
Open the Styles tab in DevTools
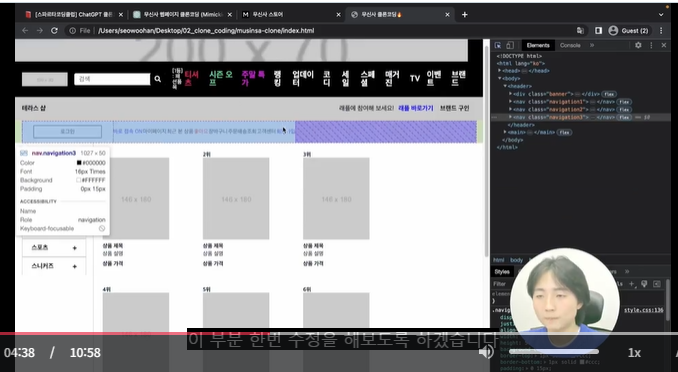502,272
